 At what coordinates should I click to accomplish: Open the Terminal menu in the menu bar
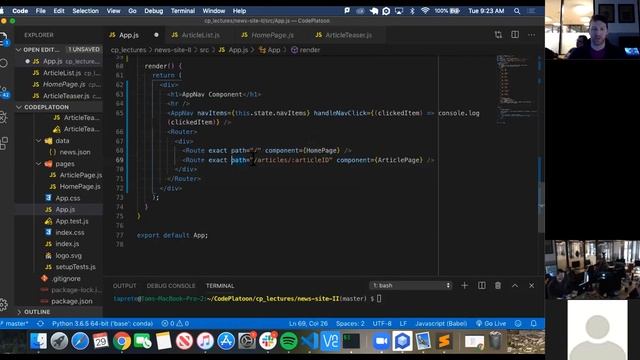(x=183, y=11)
